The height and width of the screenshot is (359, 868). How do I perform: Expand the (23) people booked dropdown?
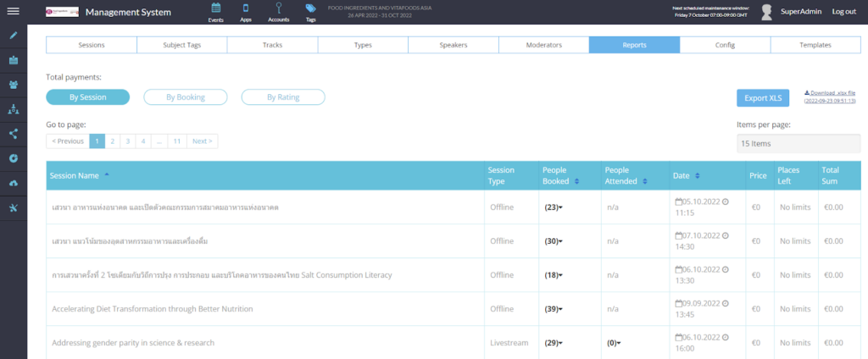(554, 207)
